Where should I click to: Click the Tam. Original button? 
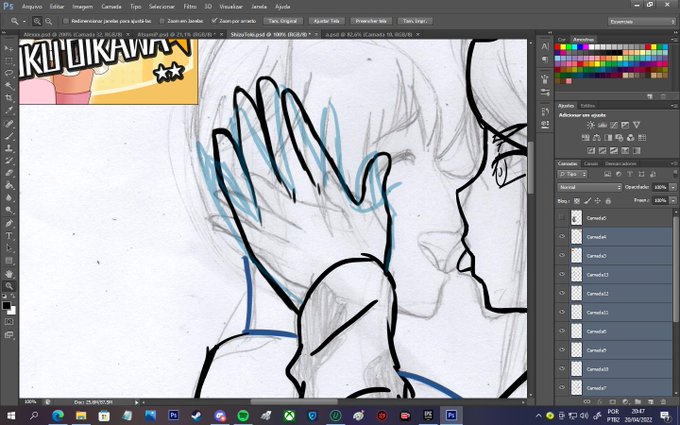pyautogui.click(x=283, y=21)
